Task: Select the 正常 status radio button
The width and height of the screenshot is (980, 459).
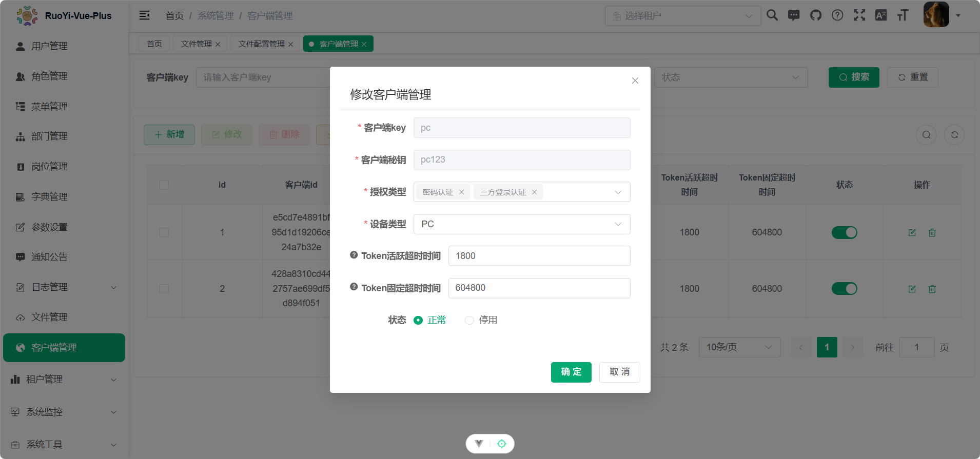Action: pyautogui.click(x=418, y=321)
